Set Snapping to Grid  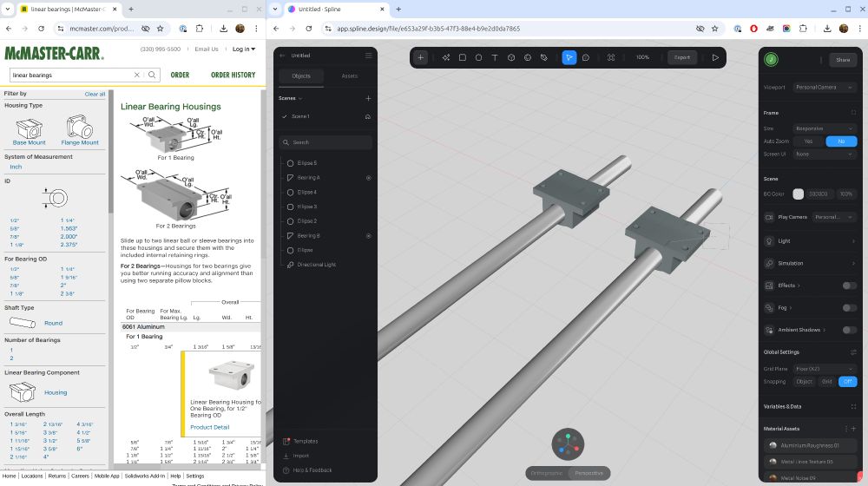826,381
